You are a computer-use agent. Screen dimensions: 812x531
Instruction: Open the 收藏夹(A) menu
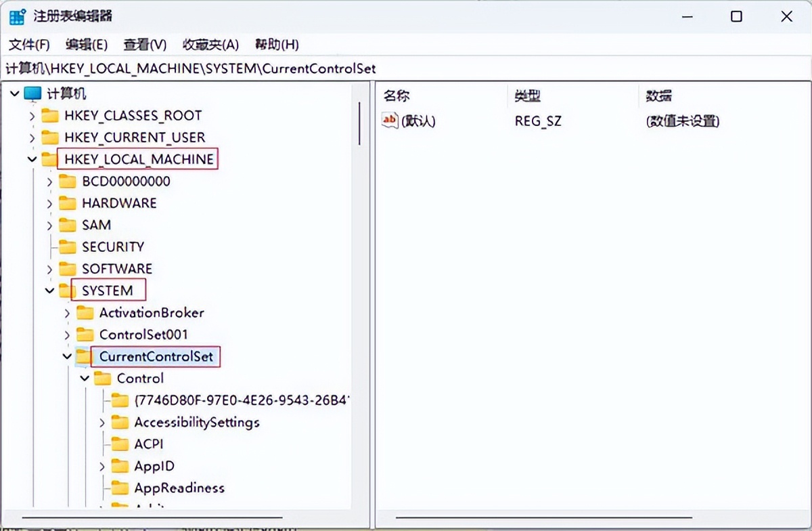coord(210,45)
